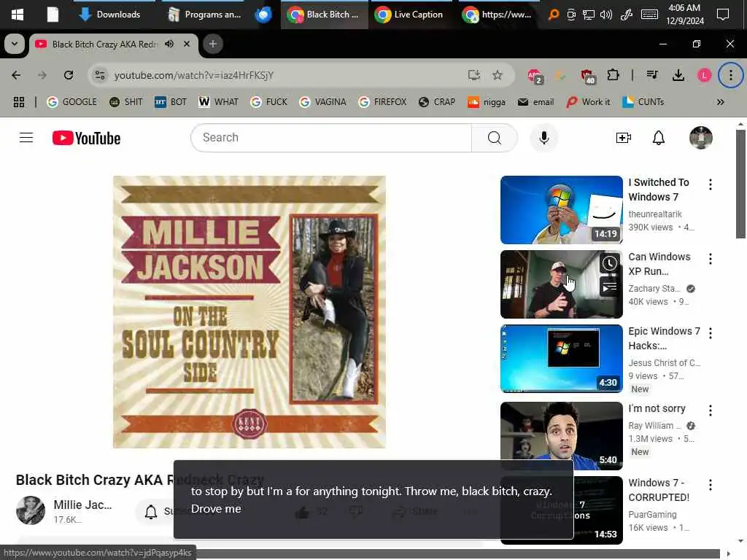747x560 pixels.
Task: Open media controls icon in toolbar
Action: coord(652,75)
